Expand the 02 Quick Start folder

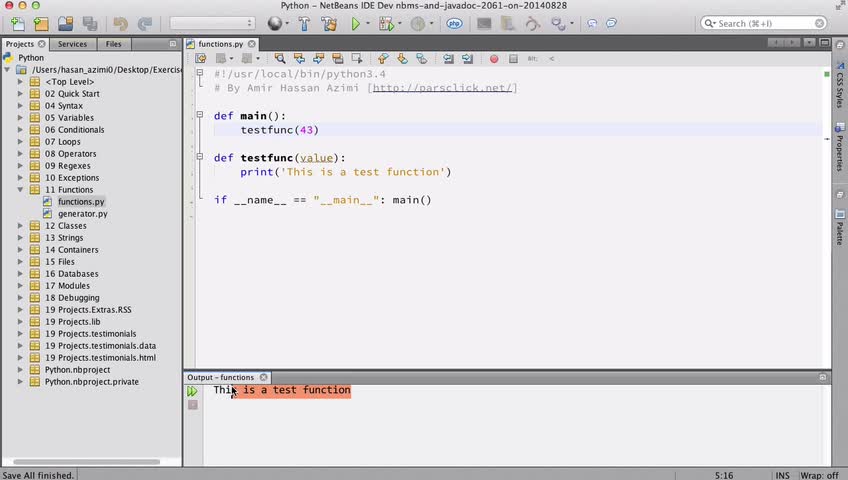click(21, 94)
